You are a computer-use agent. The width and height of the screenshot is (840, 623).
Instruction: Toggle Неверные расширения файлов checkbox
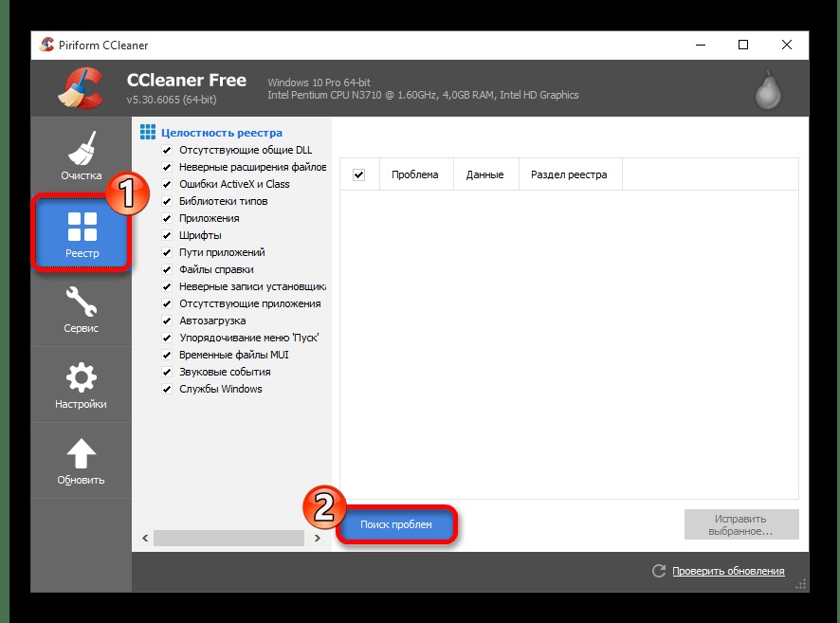click(167, 167)
